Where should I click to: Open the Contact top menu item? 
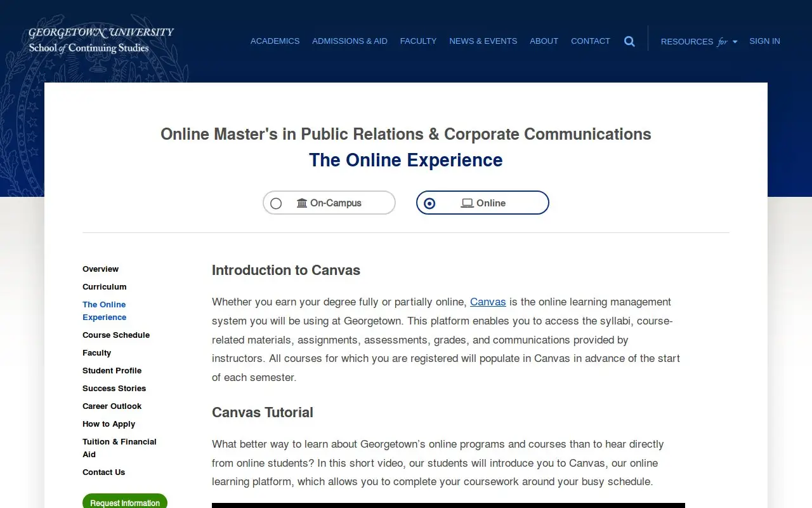(590, 41)
